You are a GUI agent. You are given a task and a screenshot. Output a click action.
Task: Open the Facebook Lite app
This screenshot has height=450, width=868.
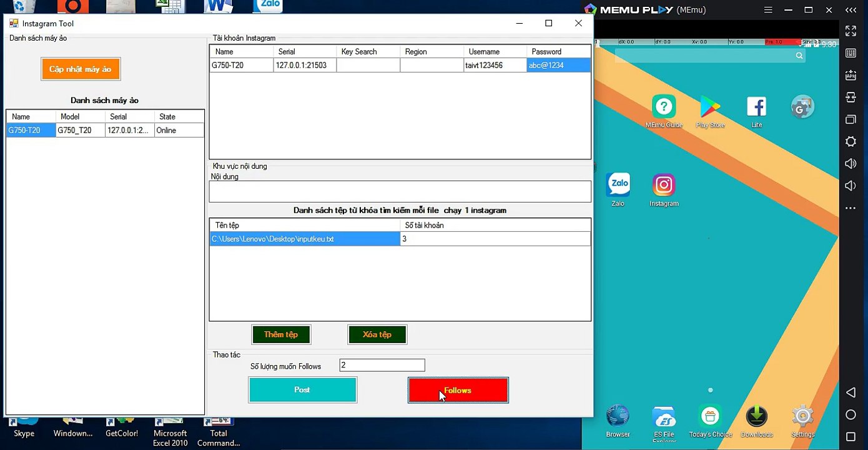[756, 107]
